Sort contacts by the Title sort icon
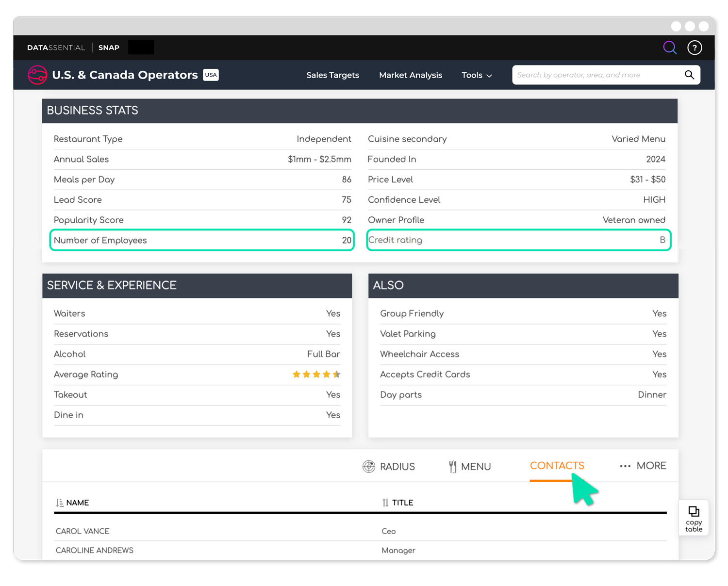This screenshot has width=728, height=586. [385, 503]
